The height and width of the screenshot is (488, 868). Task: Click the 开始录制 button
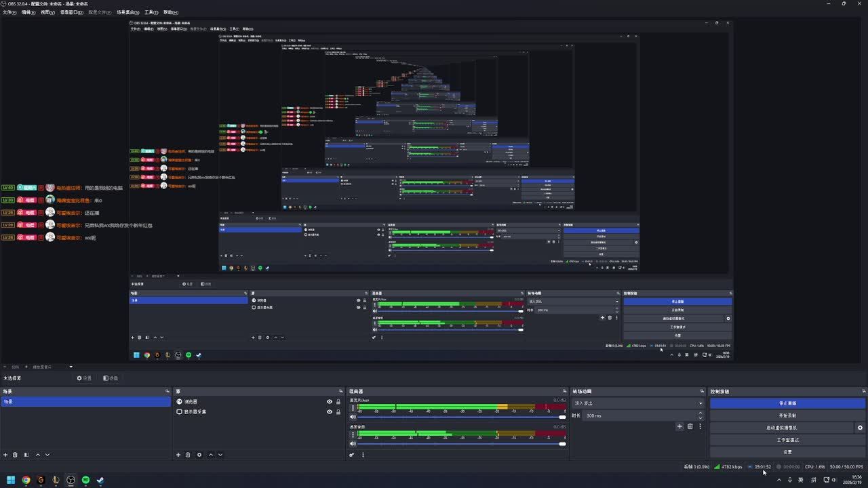coord(787,415)
